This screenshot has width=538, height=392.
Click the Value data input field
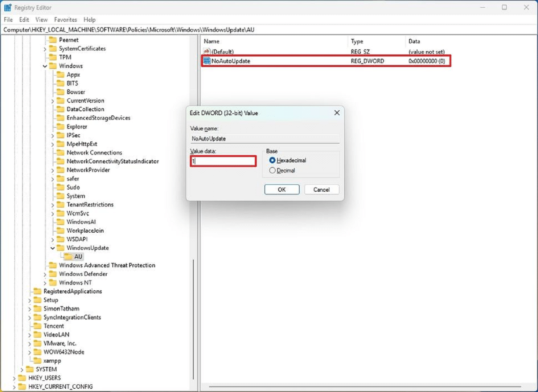223,161
